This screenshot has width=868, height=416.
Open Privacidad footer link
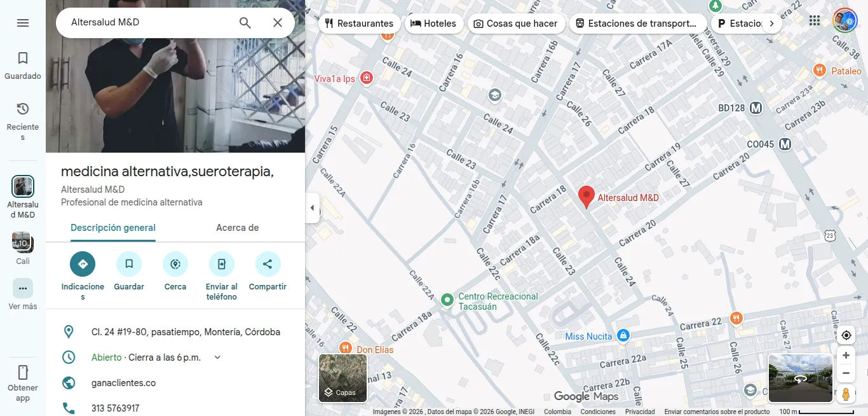click(640, 412)
